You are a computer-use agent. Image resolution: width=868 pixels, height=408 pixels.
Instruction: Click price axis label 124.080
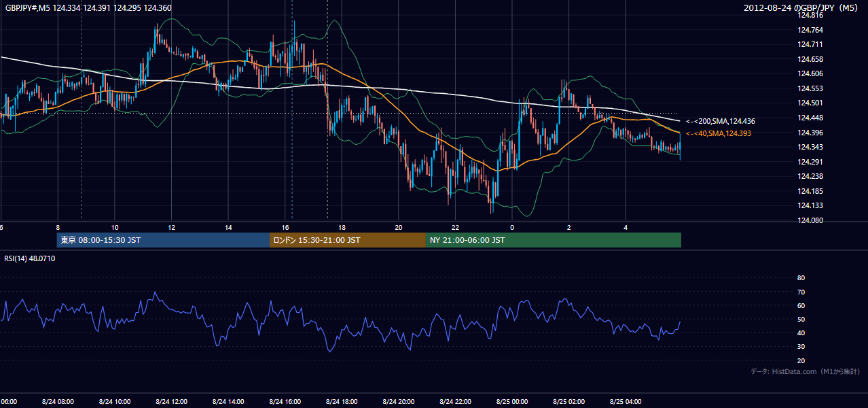810,220
